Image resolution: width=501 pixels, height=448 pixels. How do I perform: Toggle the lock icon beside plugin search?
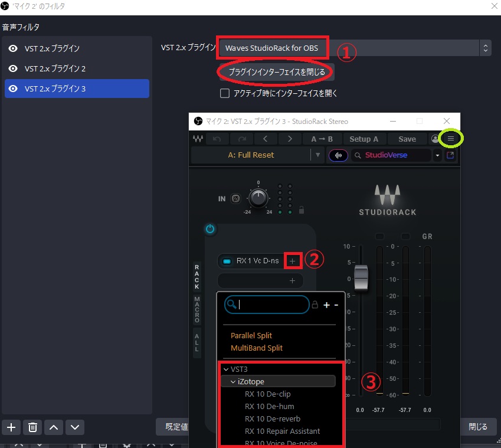(315, 305)
